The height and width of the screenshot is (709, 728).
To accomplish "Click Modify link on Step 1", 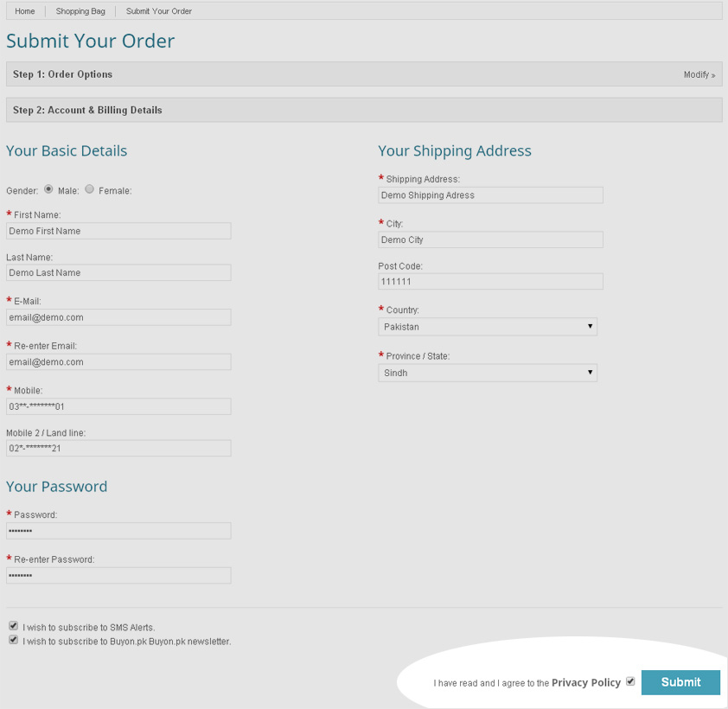I will click(699, 74).
